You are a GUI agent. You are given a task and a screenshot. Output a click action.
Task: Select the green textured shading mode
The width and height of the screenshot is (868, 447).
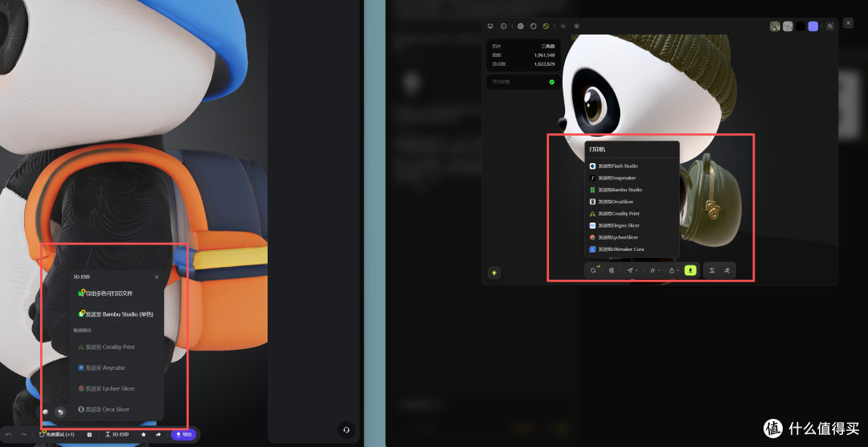[x=546, y=26]
